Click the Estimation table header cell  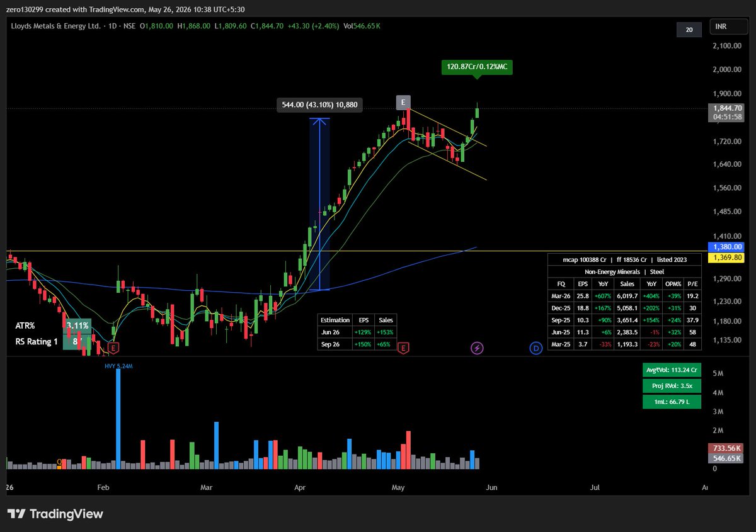pos(335,320)
